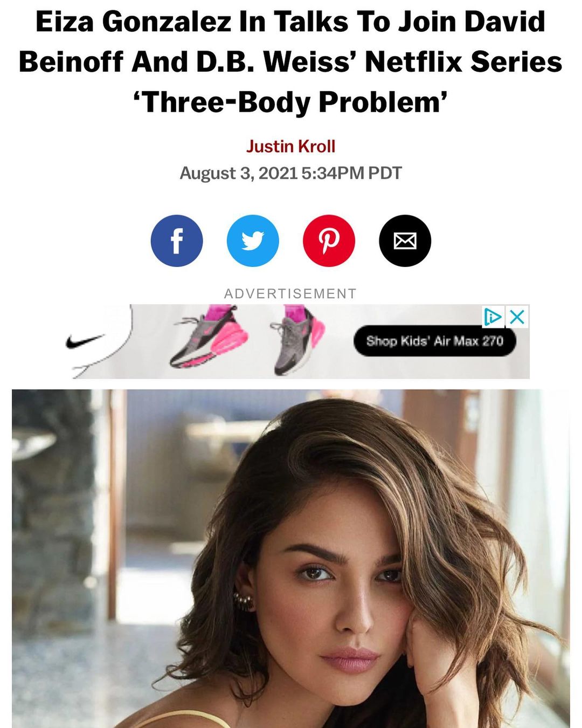The image size is (582, 728).
Task: Close the Nike ad with the X
Action: coord(517,317)
